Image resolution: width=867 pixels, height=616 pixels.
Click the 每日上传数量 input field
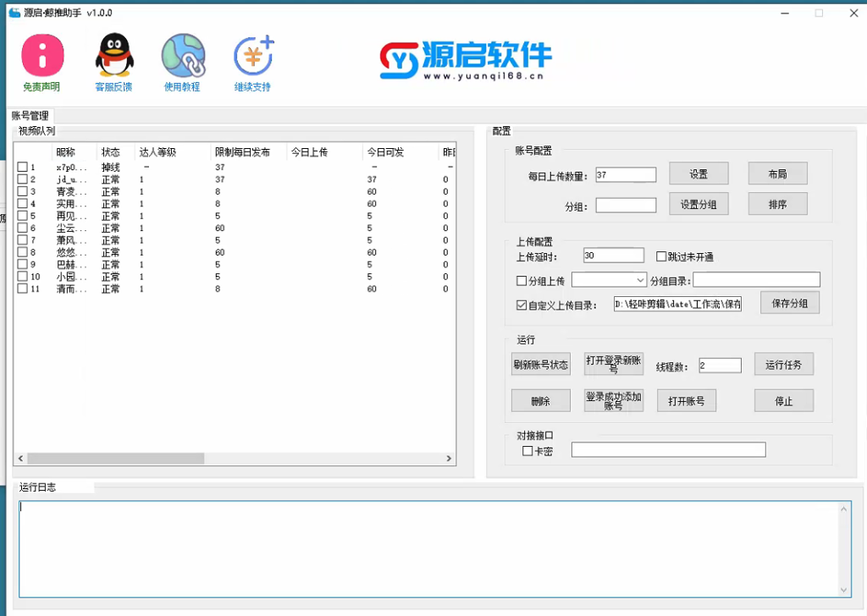[x=626, y=175]
